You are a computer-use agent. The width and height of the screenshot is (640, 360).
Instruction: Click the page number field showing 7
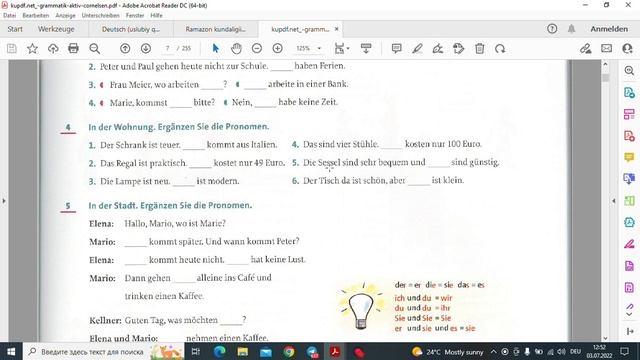point(167,48)
